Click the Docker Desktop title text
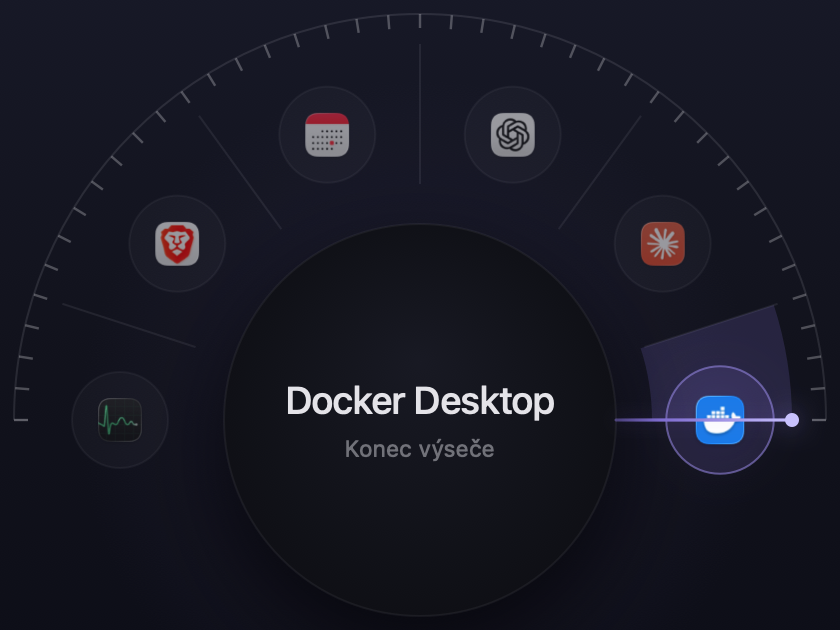The width and height of the screenshot is (840, 630). tap(420, 401)
